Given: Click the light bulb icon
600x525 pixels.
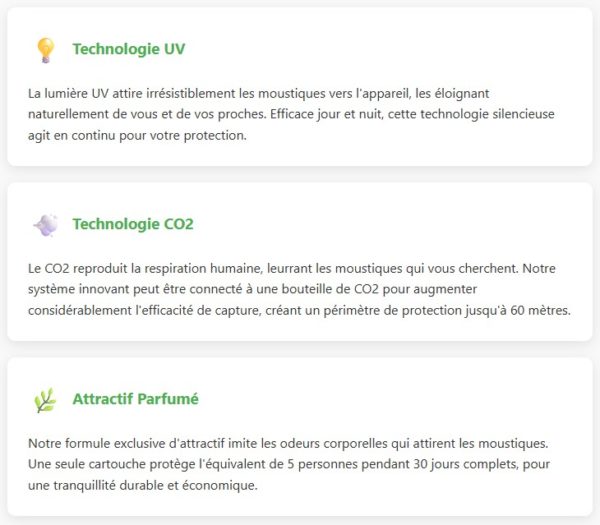Looking at the screenshot, I should pos(45,50).
